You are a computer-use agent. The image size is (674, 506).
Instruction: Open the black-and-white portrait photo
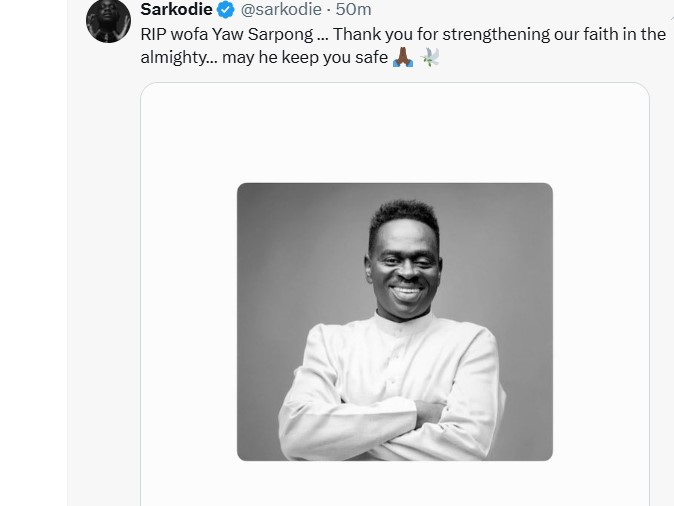394,321
